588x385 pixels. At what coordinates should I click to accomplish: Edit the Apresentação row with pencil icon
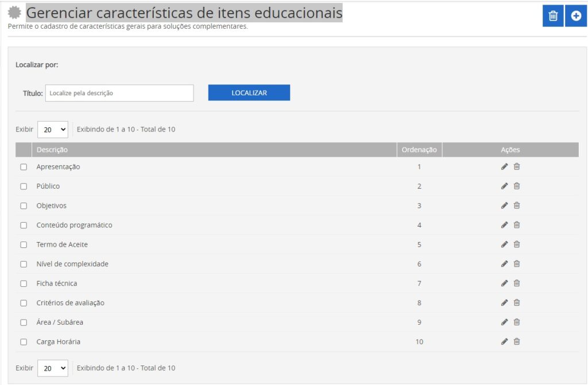click(504, 167)
